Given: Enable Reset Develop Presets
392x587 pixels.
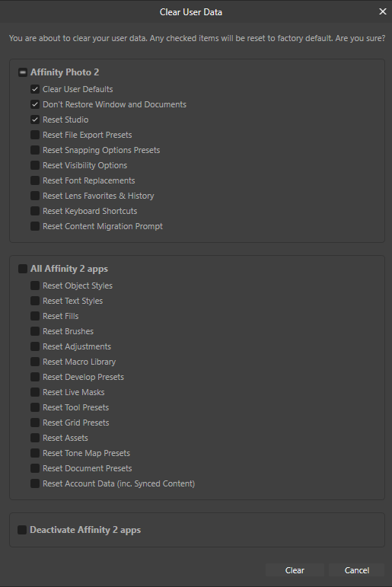Looking at the screenshot, I should (x=35, y=377).
